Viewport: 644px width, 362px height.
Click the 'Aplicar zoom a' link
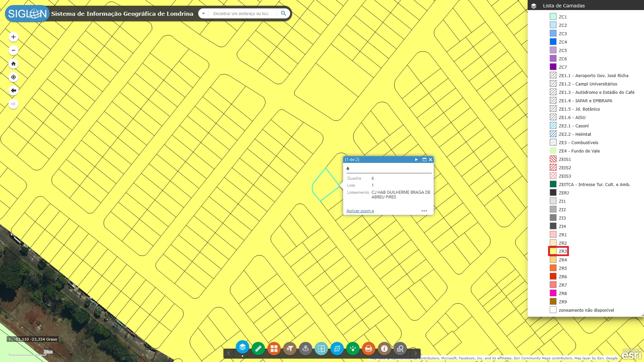(360, 211)
